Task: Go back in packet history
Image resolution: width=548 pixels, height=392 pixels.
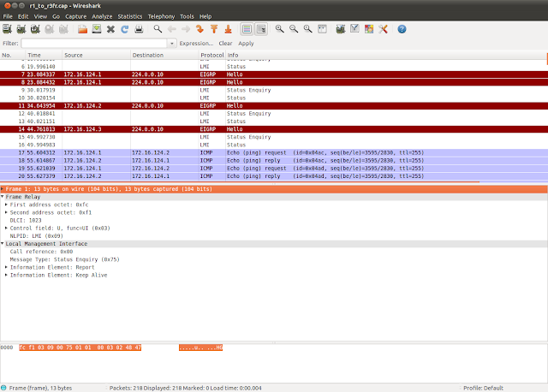Action: point(171,29)
